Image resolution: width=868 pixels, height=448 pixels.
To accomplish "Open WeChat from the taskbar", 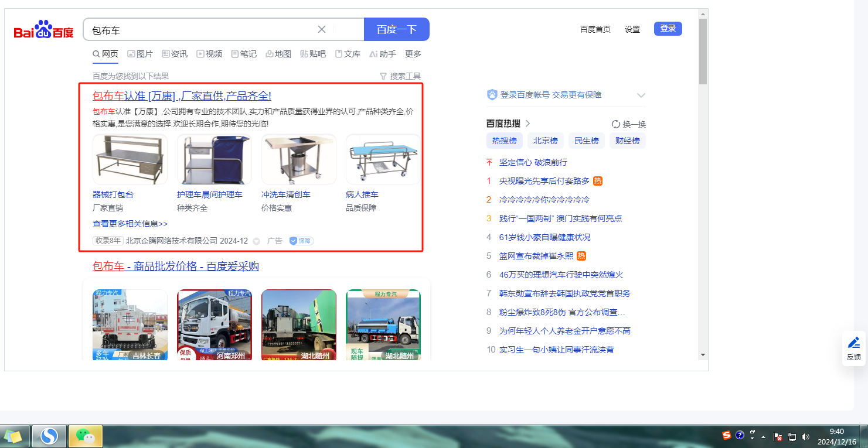I will pos(86,436).
